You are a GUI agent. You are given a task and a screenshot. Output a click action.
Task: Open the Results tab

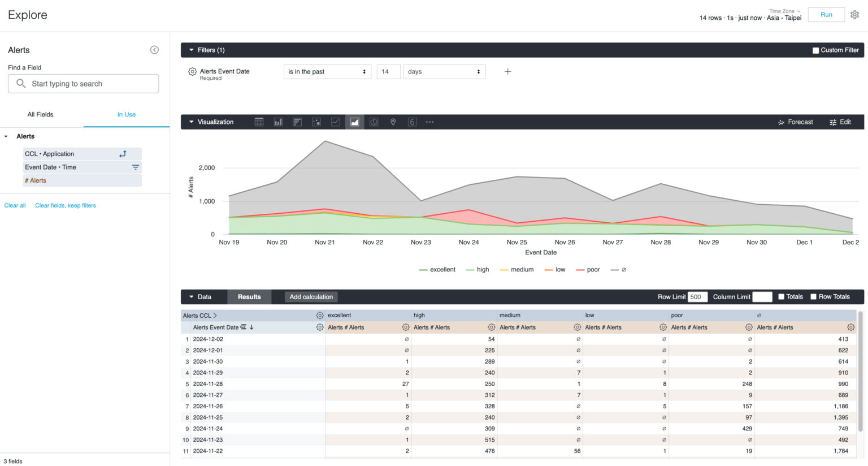click(249, 297)
